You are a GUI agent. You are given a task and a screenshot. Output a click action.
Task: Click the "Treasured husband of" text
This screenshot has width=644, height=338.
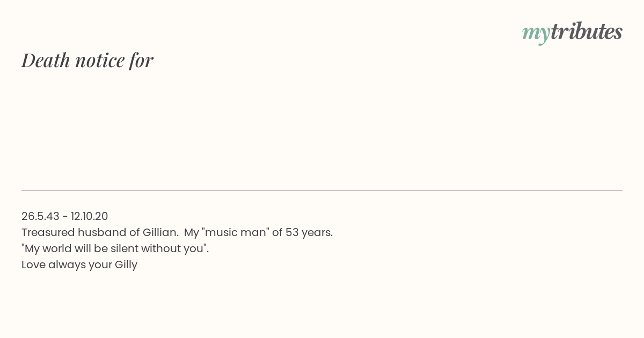click(80, 232)
